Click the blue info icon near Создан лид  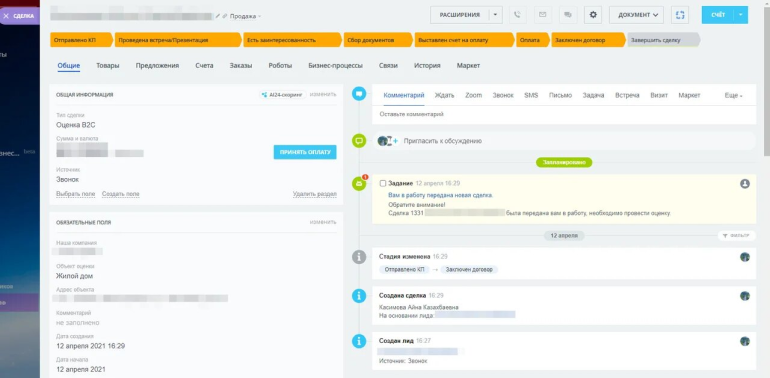(x=359, y=341)
